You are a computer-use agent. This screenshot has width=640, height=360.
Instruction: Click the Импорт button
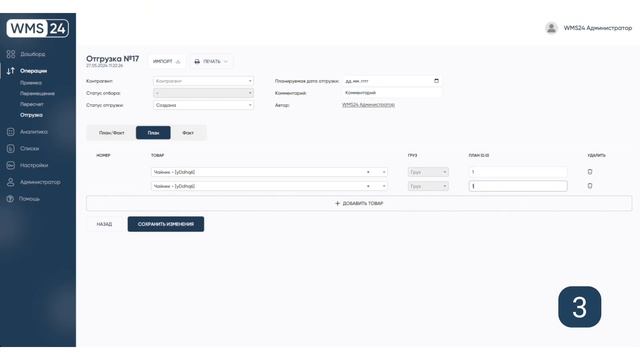click(x=167, y=61)
